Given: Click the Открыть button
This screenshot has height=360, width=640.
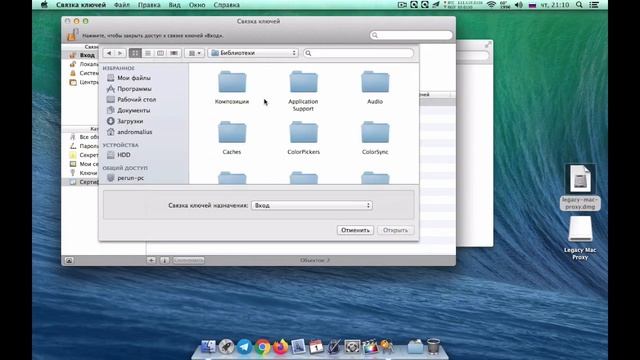Looking at the screenshot, I should [395, 230].
